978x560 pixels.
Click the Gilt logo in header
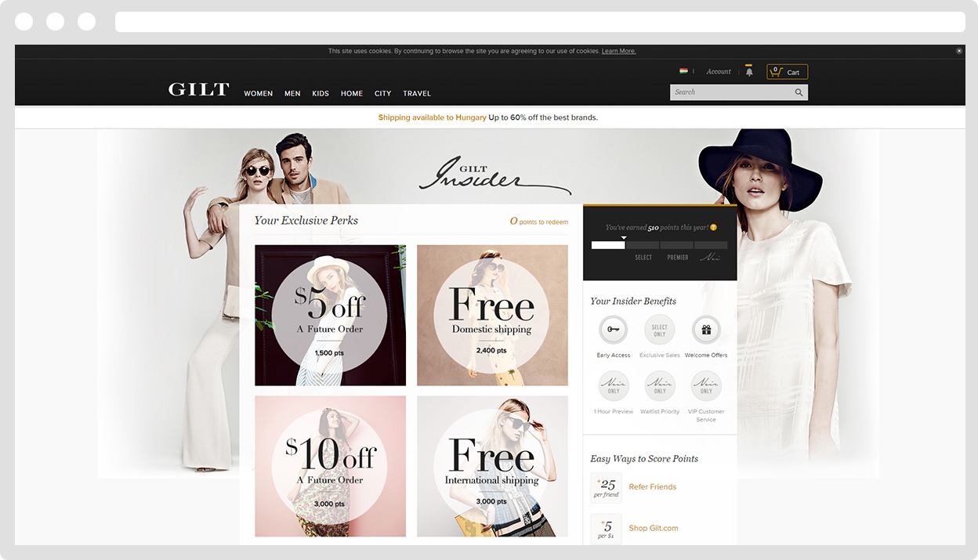click(x=198, y=89)
